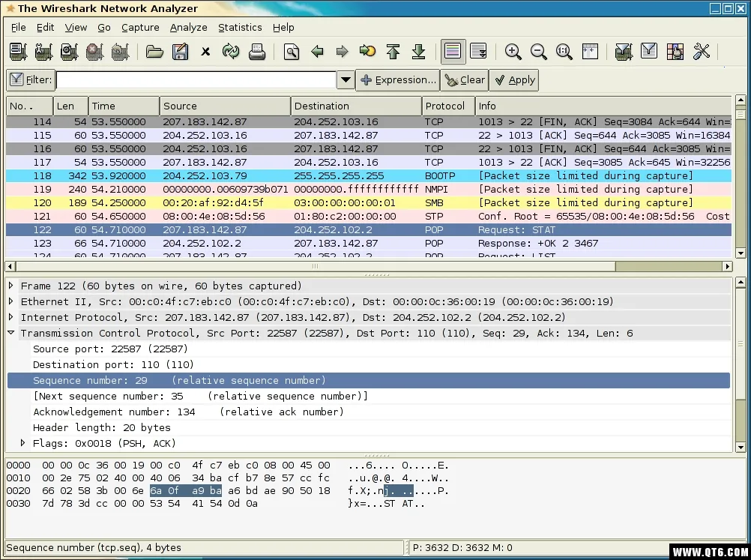Open the Capture menu
Image resolution: width=751 pixels, height=560 pixels.
(139, 27)
